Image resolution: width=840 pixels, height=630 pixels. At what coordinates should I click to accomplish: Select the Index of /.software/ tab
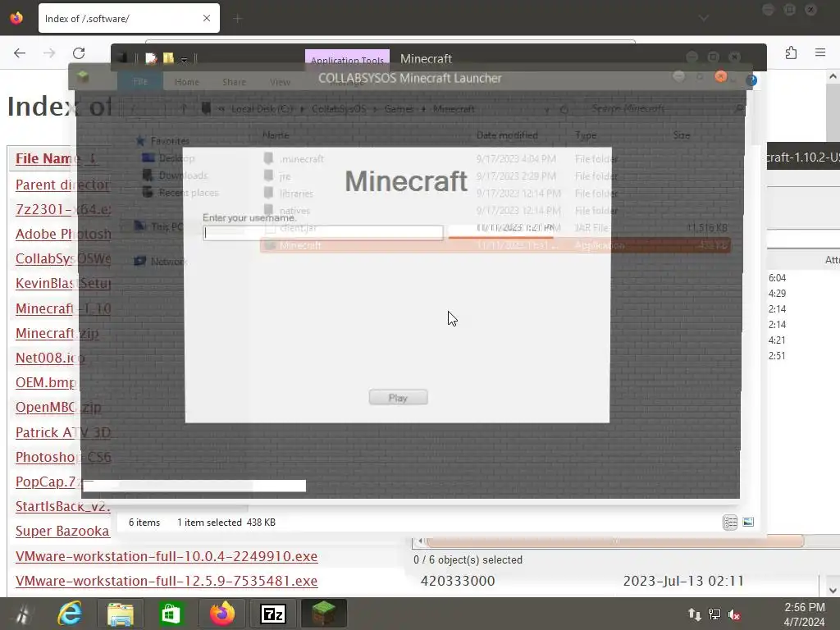(129, 18)
